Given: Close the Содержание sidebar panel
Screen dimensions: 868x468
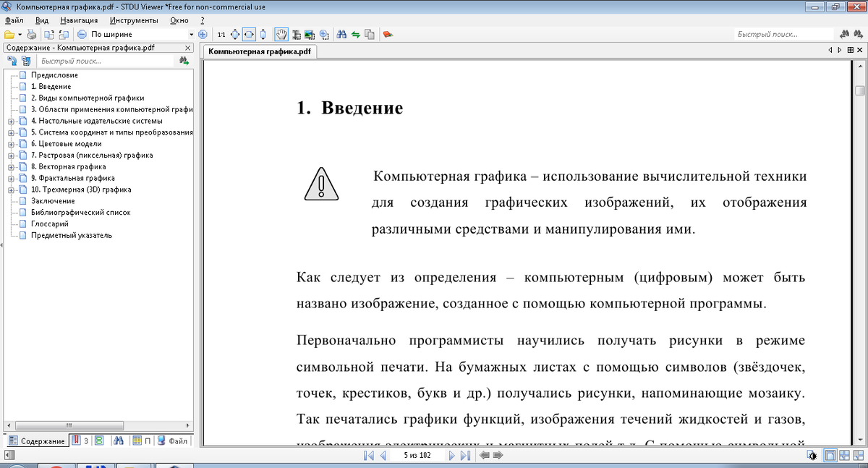Looking at the screenshot, I should (x=187, y=48).
